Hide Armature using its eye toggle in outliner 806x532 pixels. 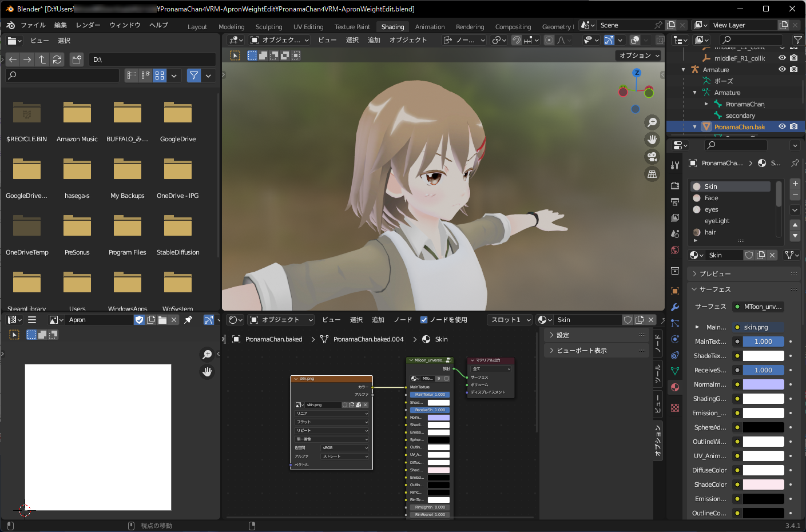[781, 69]
